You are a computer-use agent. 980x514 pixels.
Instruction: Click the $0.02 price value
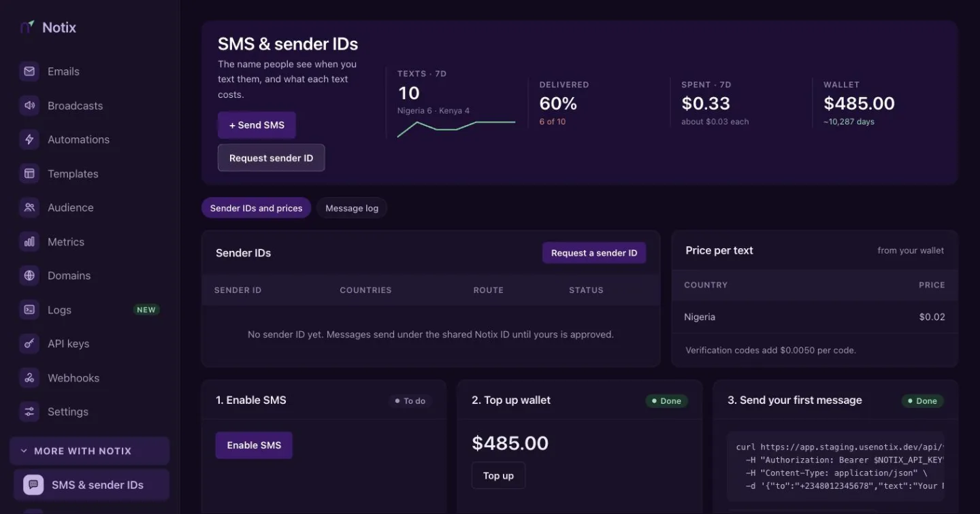click(932, 317)
